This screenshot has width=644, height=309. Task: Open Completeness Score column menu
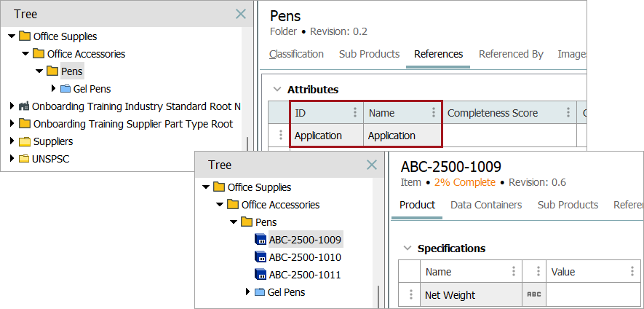point(568,113)
